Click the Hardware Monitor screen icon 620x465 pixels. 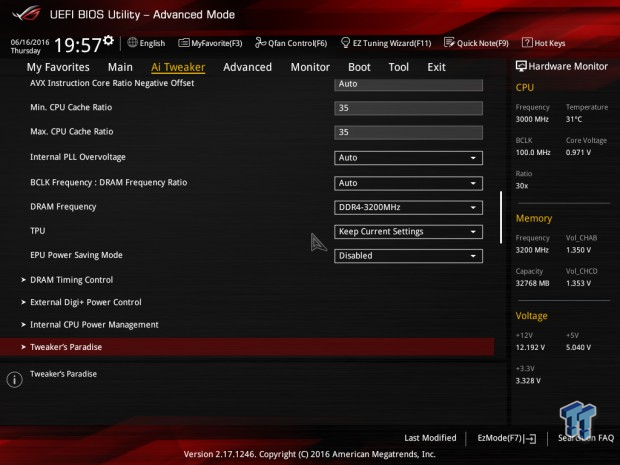[x=521, y=66]
